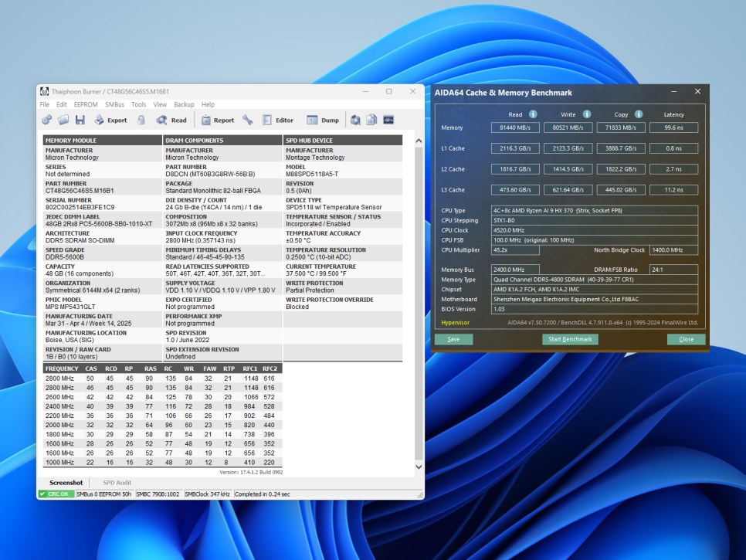Screen dimensions: 746x560
Task: Maximize the Thaiphoon Burner window
Action: 388,91
